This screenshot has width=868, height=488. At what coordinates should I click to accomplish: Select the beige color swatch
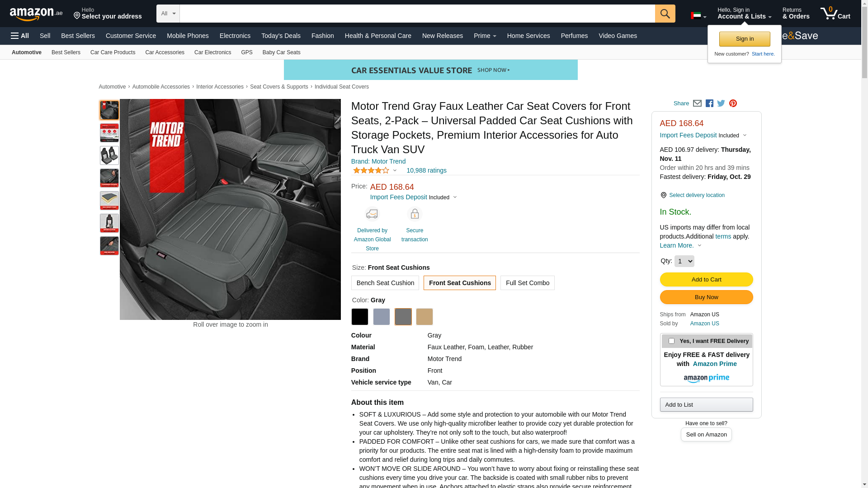tap(424, 317)
